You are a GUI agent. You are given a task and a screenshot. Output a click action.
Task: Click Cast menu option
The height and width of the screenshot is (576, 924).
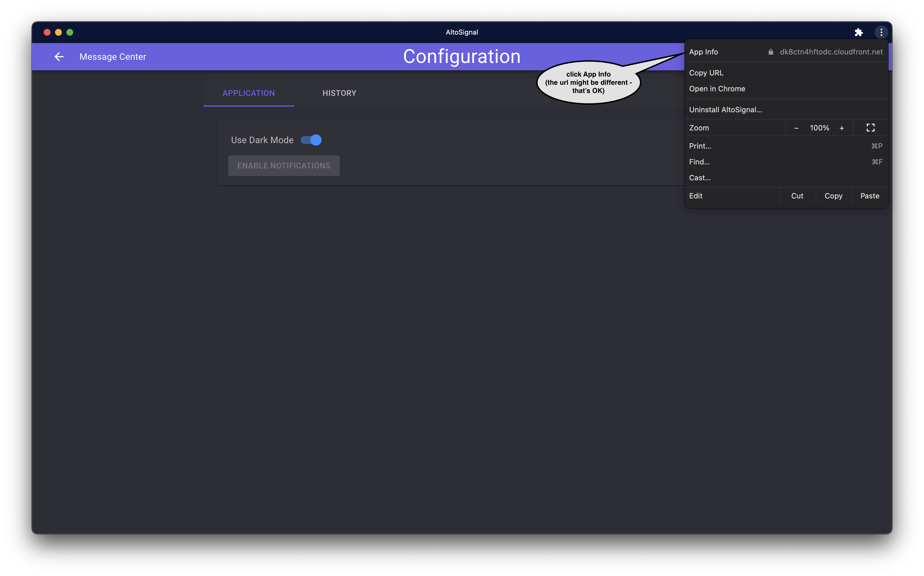pyautogui.click(x=700, y=178)
